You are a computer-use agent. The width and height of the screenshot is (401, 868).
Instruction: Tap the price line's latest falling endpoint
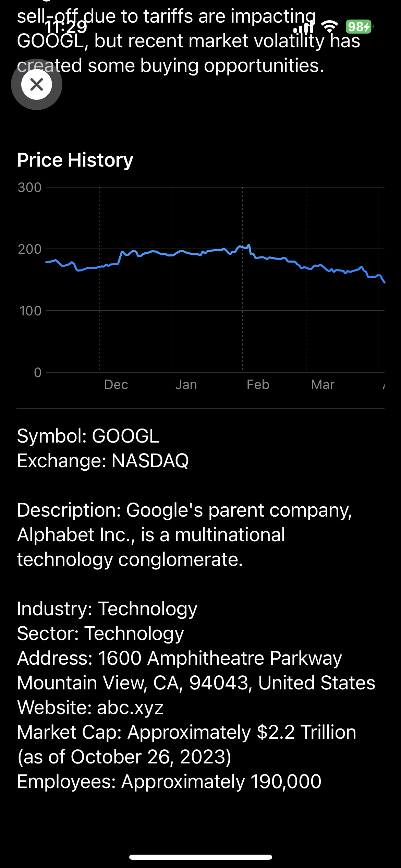click(384, 282)
